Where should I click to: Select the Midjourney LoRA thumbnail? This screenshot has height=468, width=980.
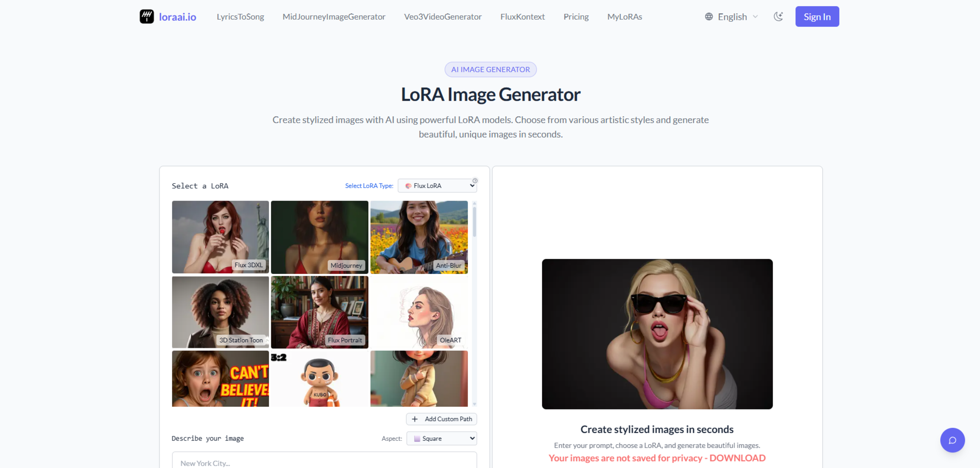point(319,237)
